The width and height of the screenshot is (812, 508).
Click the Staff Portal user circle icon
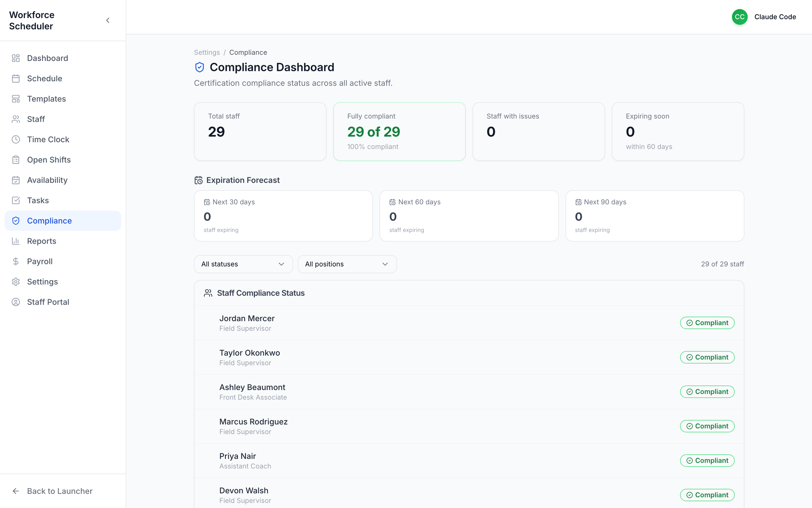coord(16,302)
